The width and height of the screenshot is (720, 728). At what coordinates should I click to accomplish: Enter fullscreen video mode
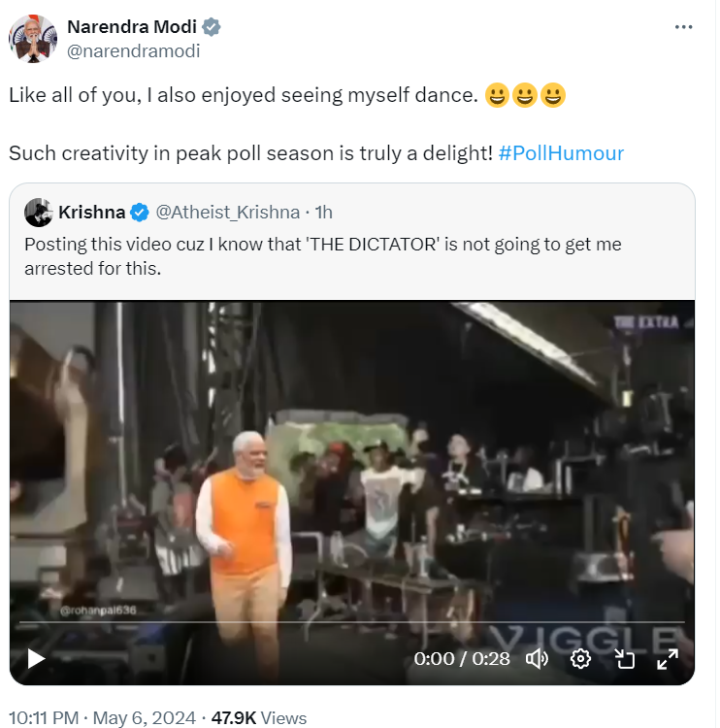click(668, 659)
